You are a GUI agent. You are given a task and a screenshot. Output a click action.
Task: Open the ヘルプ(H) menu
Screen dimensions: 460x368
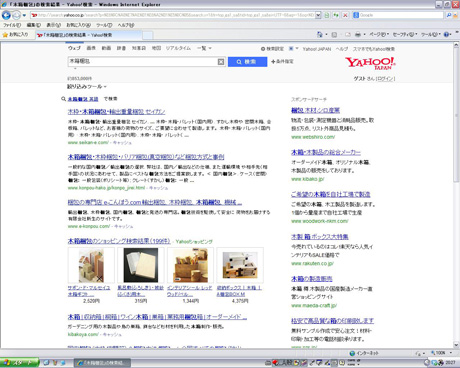pyautogui.click(x=126, y=25)
